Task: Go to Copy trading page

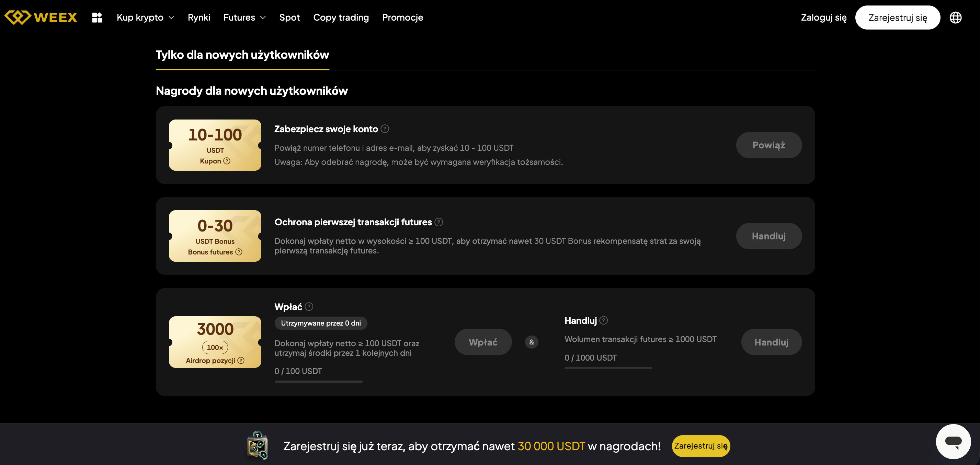Action: [341, 18]
